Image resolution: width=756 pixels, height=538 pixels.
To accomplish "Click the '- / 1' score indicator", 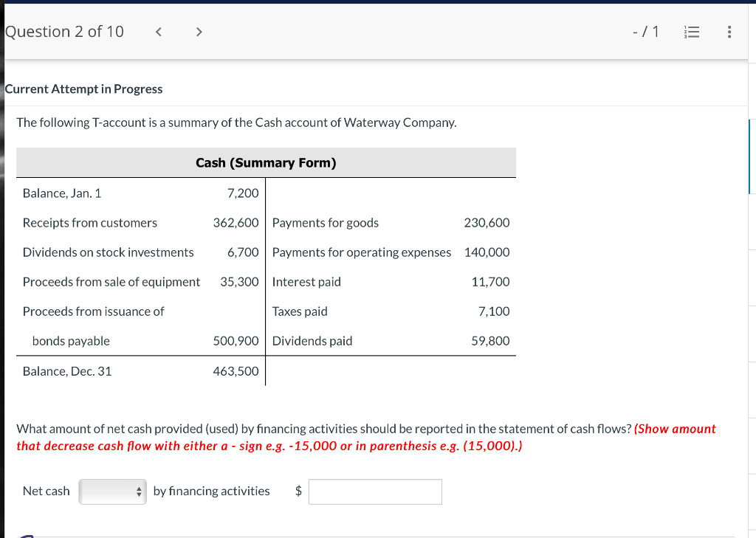I will point(645,32).
